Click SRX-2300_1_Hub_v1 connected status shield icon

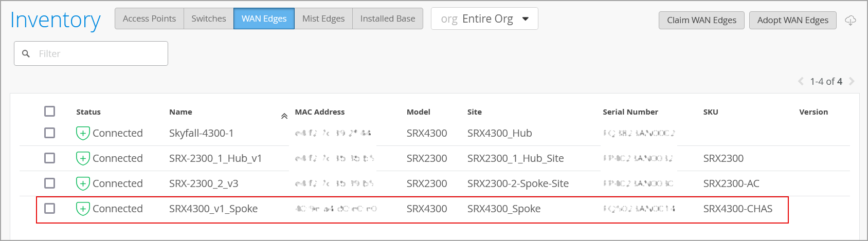83,158
